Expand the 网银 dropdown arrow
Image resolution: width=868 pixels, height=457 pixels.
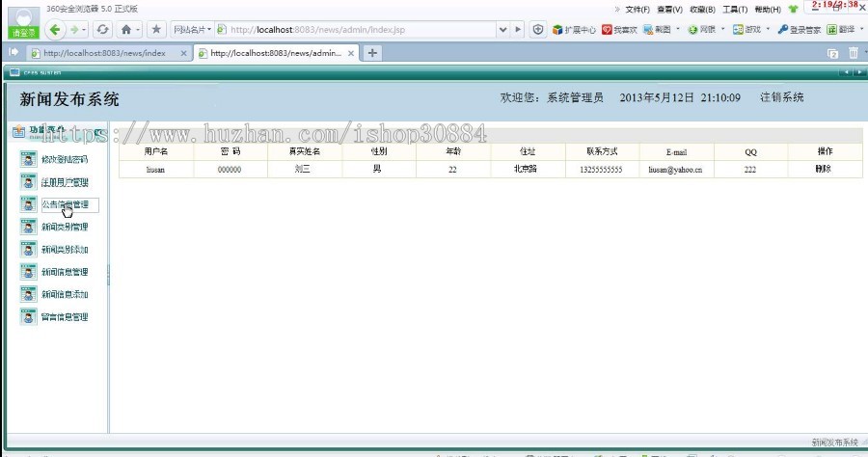(722, 29)
